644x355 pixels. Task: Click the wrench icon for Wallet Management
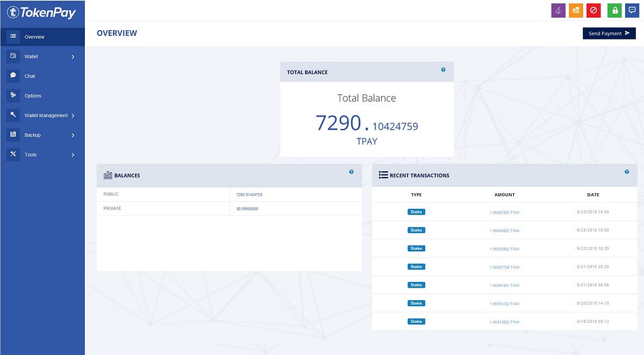tap(13, 115)
